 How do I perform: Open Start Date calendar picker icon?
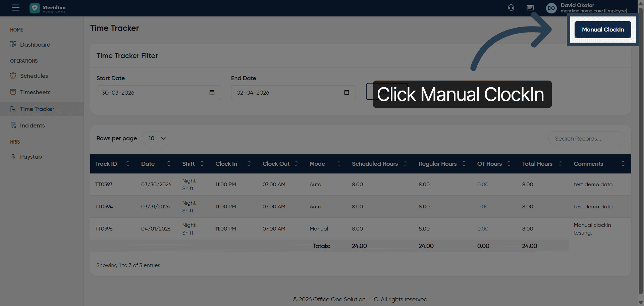[212, 93]
